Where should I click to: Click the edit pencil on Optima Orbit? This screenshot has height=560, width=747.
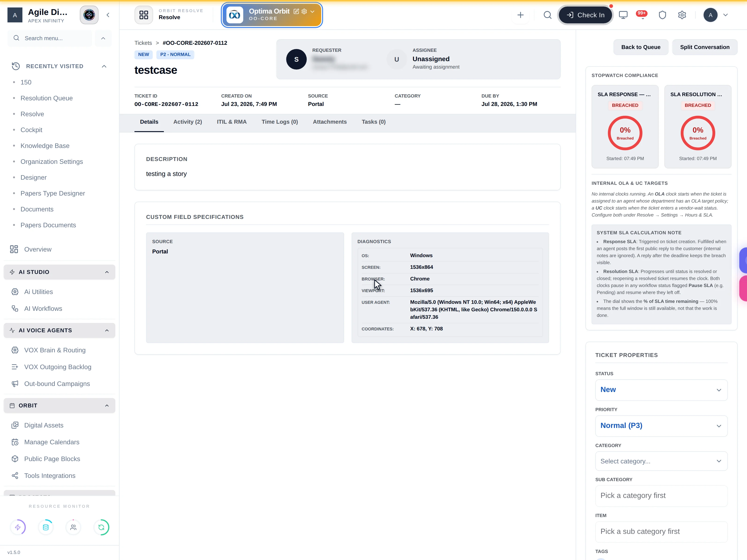[296, 11]
